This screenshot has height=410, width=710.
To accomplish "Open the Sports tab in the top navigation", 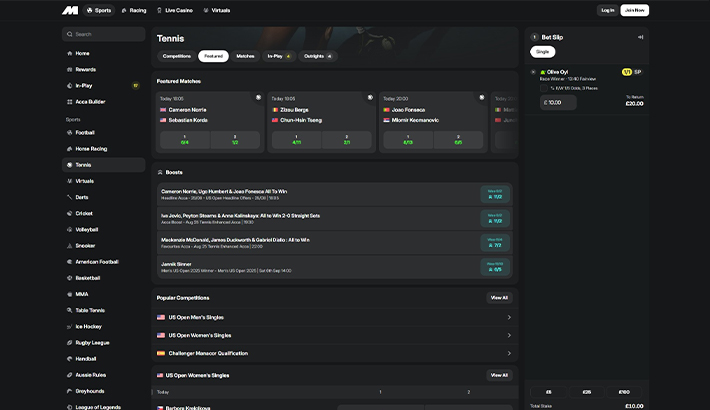I will pos(99,10).
